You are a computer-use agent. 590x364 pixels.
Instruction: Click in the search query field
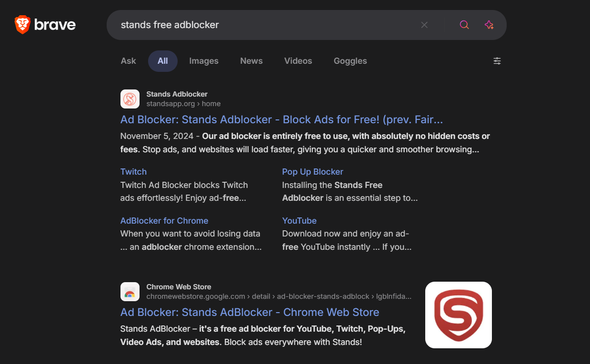click(262, 25)
